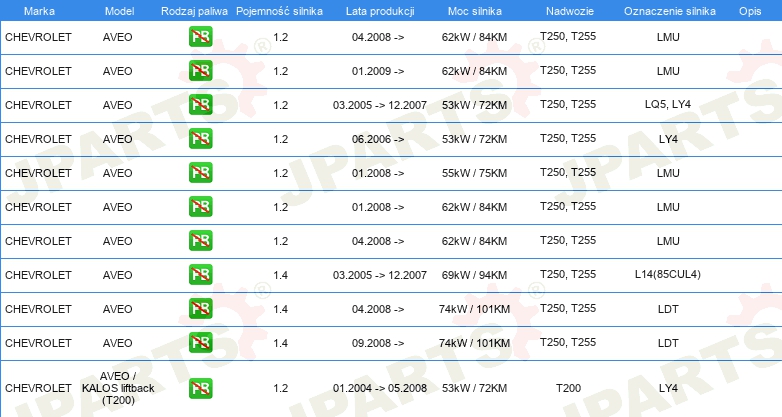782x417 pixels.
Task: Click the fuel icon in the 09.2008 production row
Action: [x=200, y=343]
